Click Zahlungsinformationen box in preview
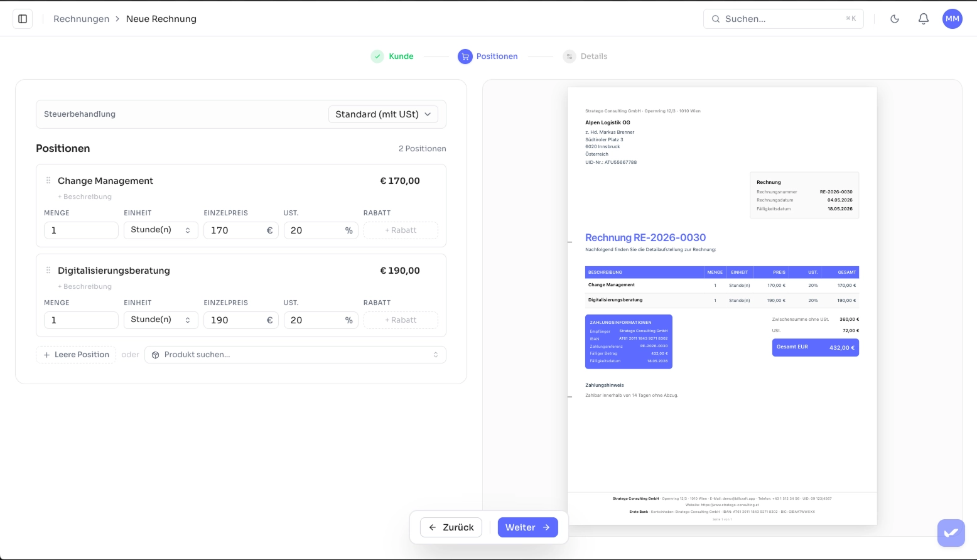Viewport: 977px width, 560px height. click(x=629, y=342)
